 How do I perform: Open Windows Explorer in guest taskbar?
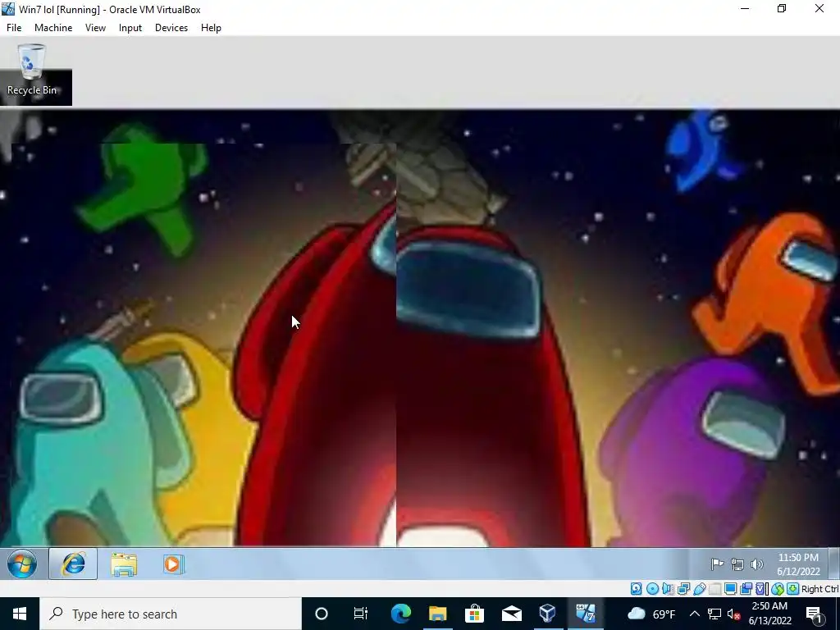[x=124, y=564]
